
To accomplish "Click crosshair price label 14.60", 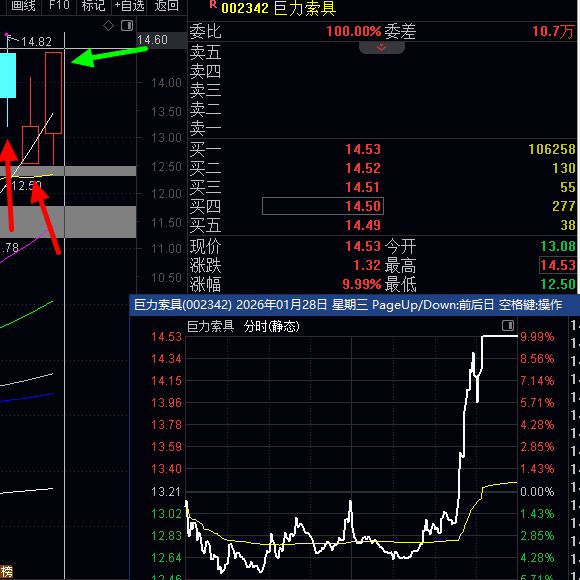I will (152, 40).
